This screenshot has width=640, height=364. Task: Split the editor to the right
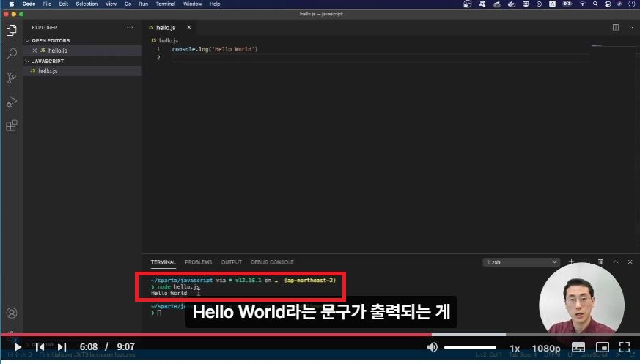(616, 27)
